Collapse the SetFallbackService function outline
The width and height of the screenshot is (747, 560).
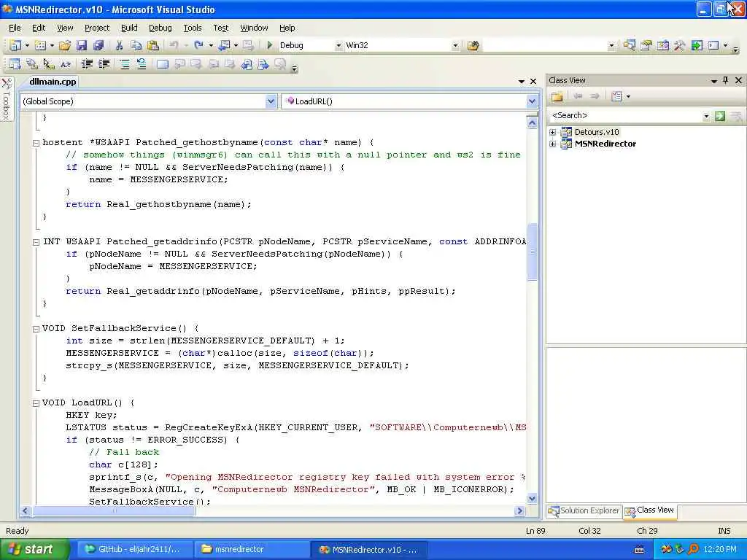coord(36,329)
